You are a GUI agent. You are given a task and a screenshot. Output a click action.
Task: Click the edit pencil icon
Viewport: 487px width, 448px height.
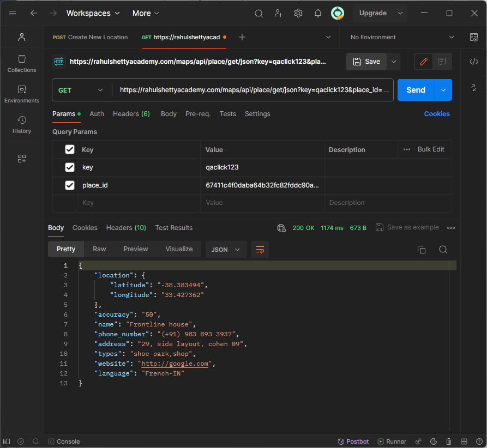click(x=423, y=62)
